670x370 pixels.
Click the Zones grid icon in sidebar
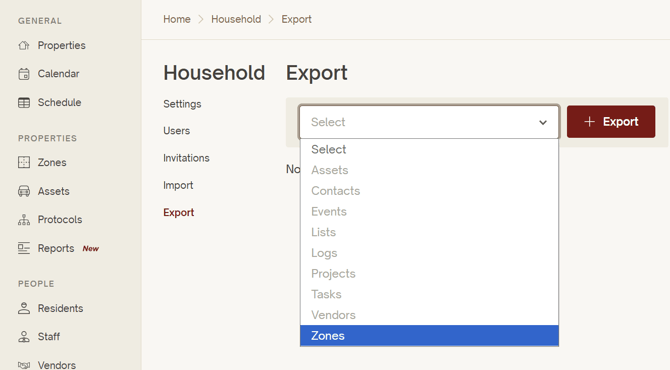24,162
